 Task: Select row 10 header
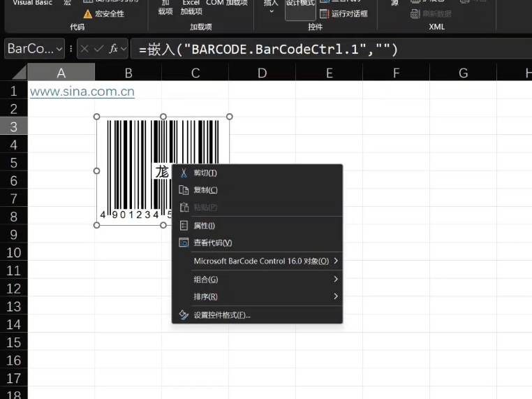point(13,253)
